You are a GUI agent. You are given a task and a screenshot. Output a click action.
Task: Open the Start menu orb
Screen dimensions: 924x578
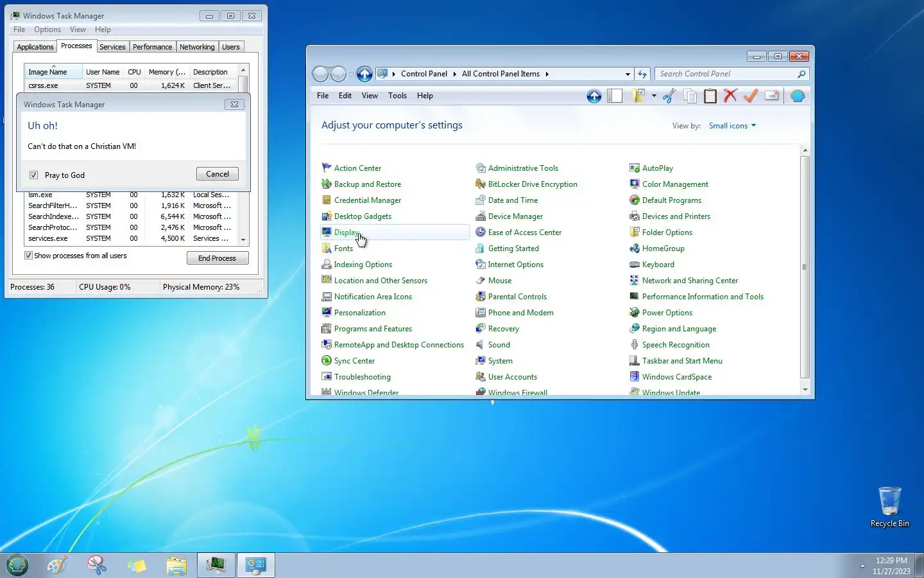[17, 565]
